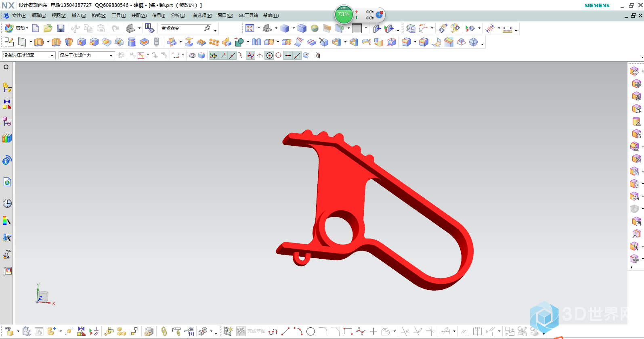Expand the Start (启动) dropdown arrow
Image resolution: width=644 pixels, height=339 pixels.
coord(27,28)
